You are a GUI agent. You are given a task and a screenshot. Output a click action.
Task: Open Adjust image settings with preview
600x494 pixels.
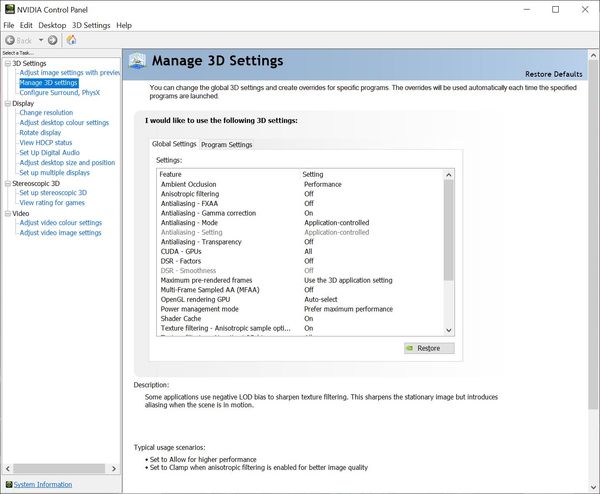(70, 73)
